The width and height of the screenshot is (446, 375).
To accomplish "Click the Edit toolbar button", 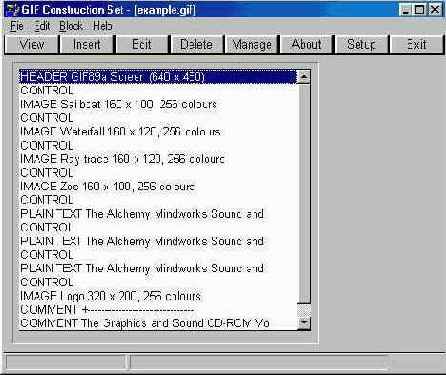I will [x=142, y=45].
